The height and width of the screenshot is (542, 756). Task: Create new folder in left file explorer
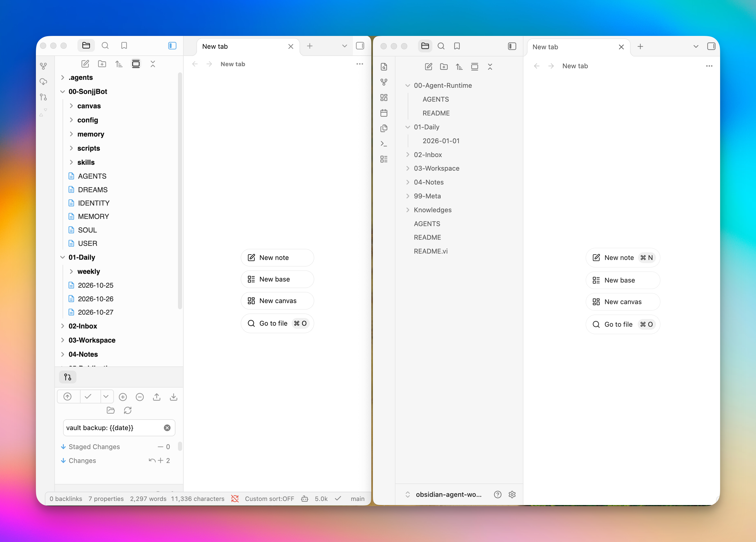tap(102, 64)
